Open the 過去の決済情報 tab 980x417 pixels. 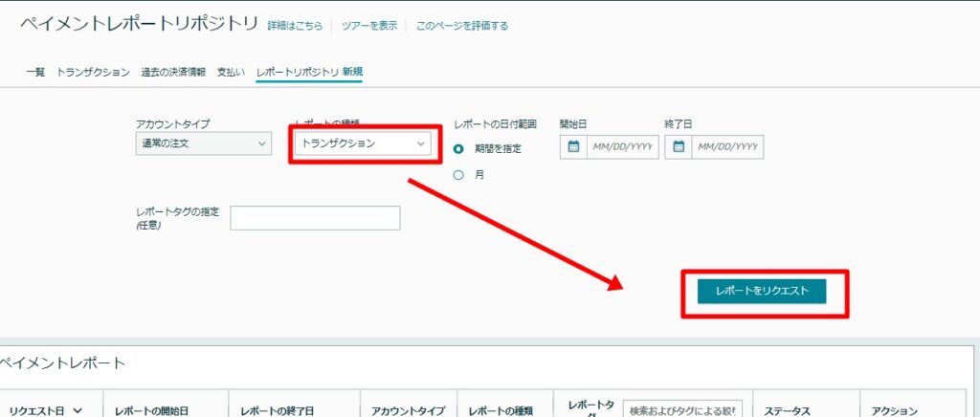tap(173, 72)
